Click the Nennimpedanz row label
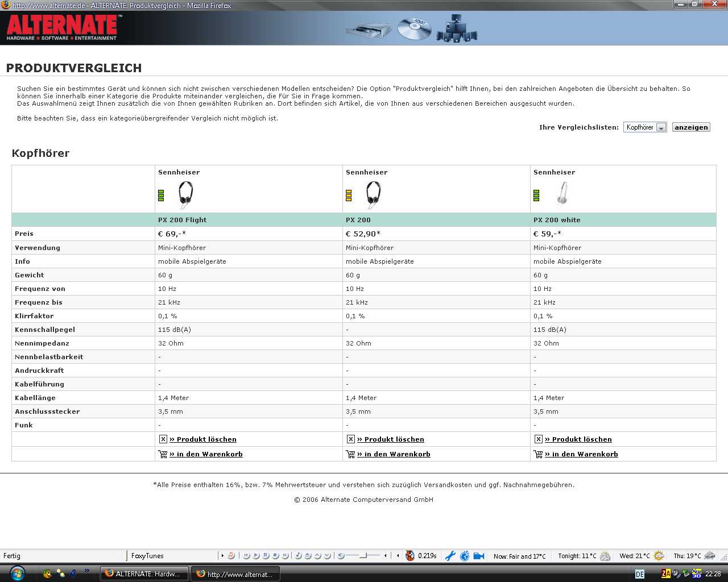This screenshot has height=582, width=728. coord(42,343)
